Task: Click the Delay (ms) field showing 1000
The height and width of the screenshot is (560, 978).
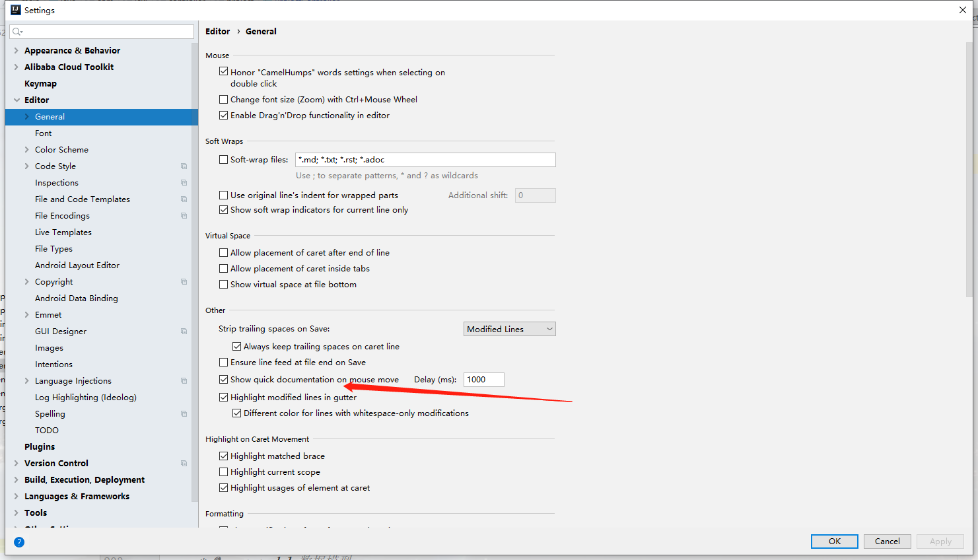Action: point(484,380)
